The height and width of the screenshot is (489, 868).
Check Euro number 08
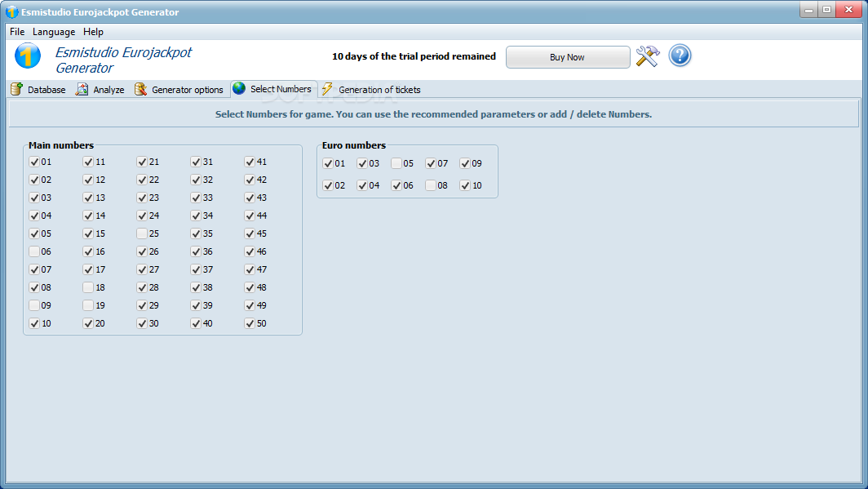point(431,185)
